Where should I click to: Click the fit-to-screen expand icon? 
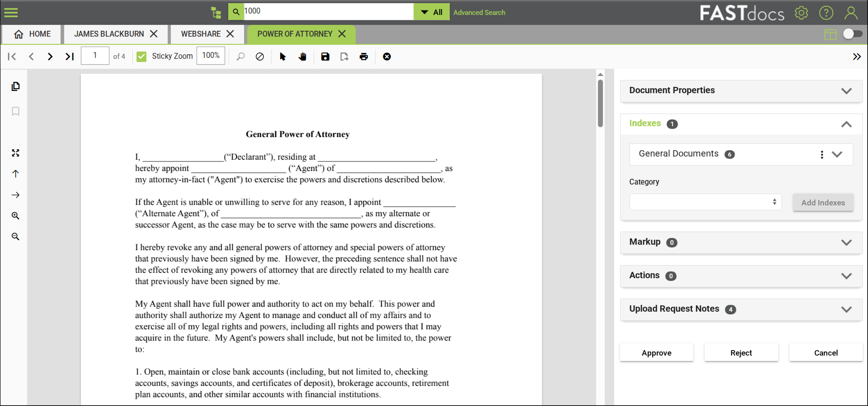point(16,153)
